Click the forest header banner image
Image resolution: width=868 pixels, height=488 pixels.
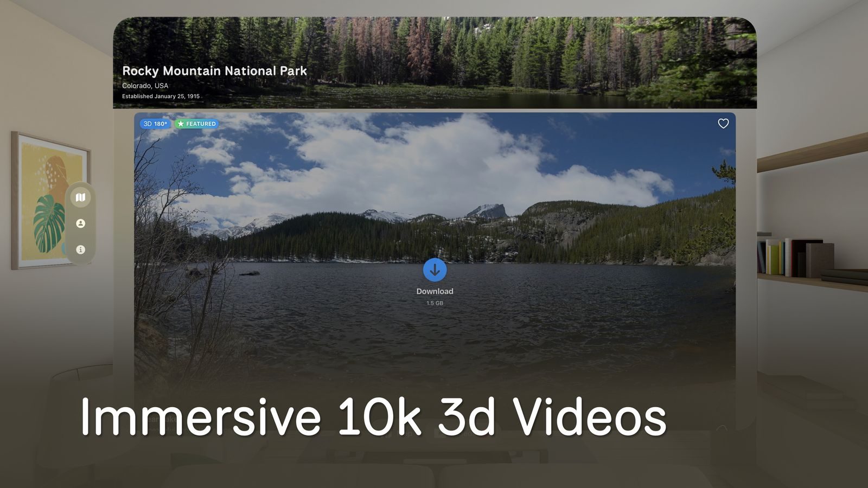(435, 62)
